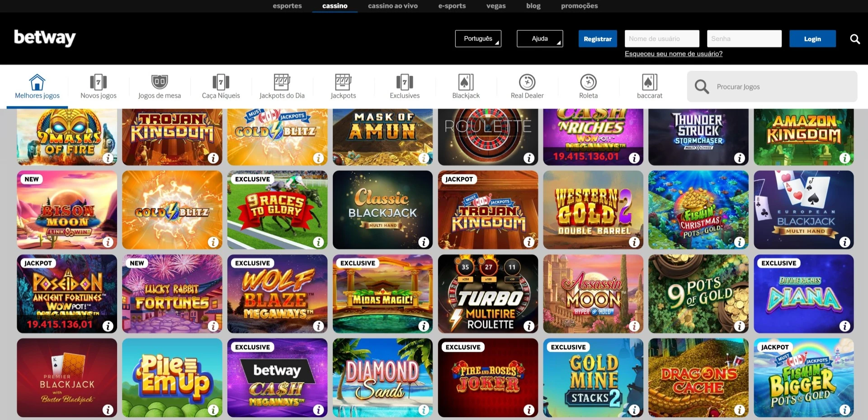
Task: Open the Novos jogos category icon
Action: [x=98, y=82]
